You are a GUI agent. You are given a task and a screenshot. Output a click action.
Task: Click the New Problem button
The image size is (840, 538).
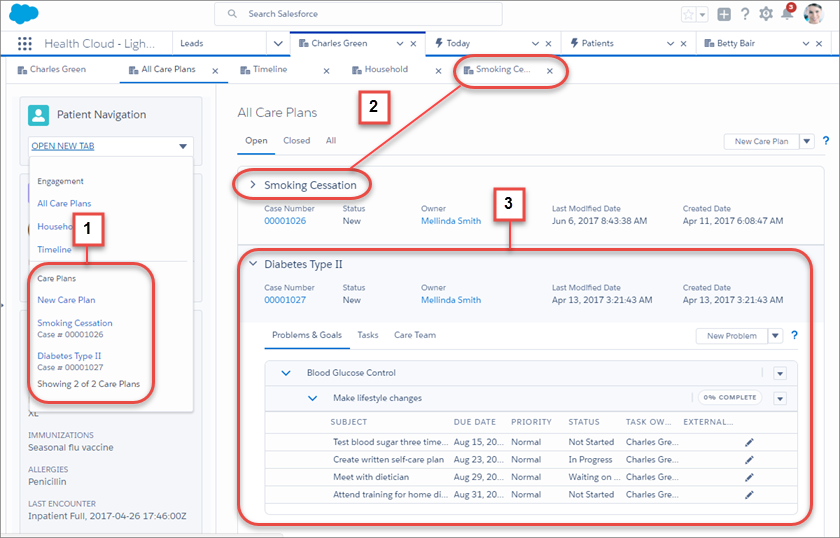(732, 336)
